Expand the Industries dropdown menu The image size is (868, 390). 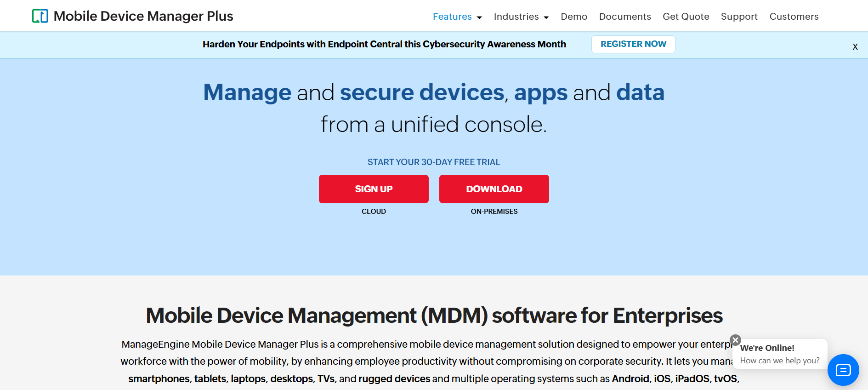point(521,17)
